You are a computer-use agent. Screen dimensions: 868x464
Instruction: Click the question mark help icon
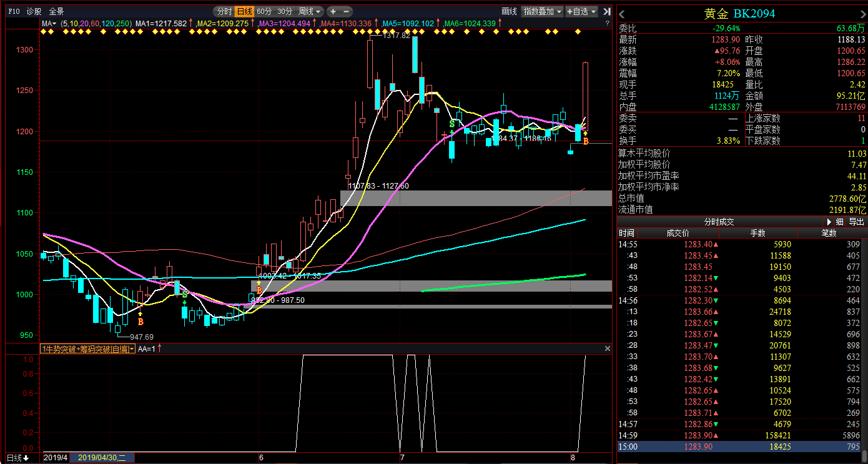point(607,23)
